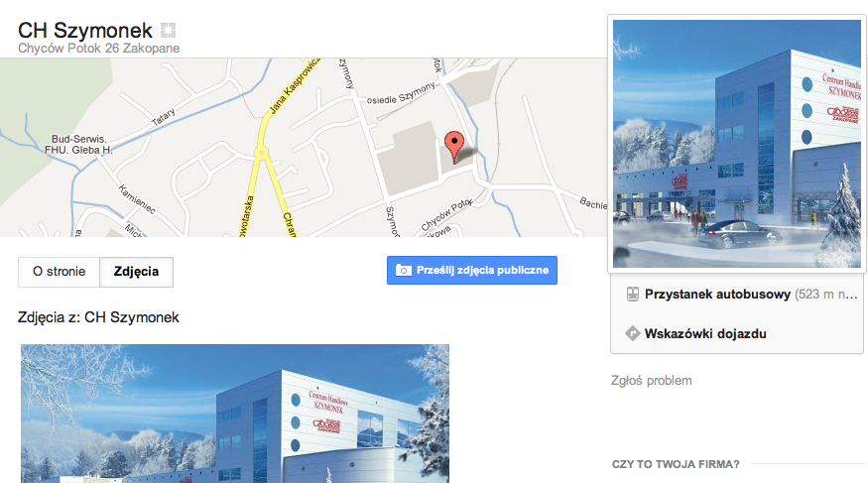
Task: Open the Przystanek autobusowy link
Action: tap(717, 295)
